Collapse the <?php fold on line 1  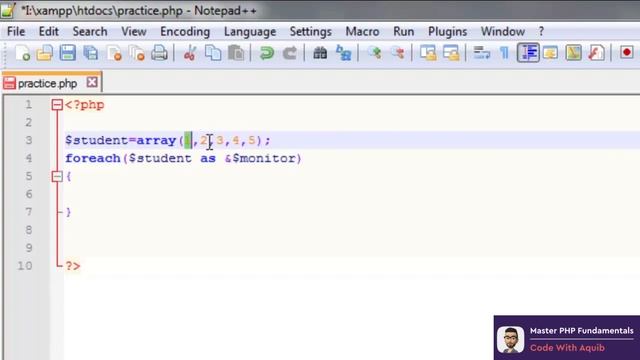[57, 105]
